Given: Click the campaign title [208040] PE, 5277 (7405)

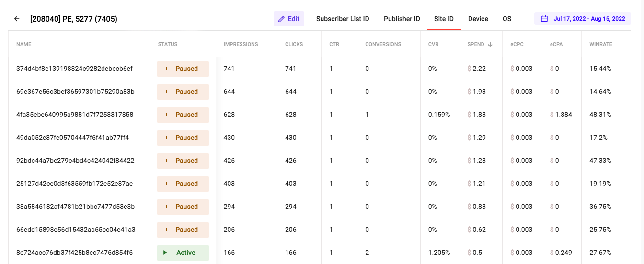Looking at the screenshot, I should click(74, 19).
